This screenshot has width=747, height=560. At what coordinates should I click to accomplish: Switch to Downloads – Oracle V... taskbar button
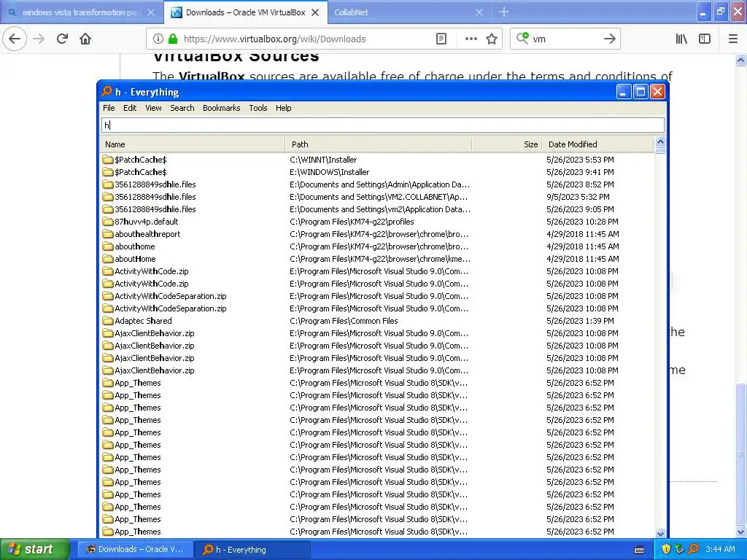click(x=134, y=549)
